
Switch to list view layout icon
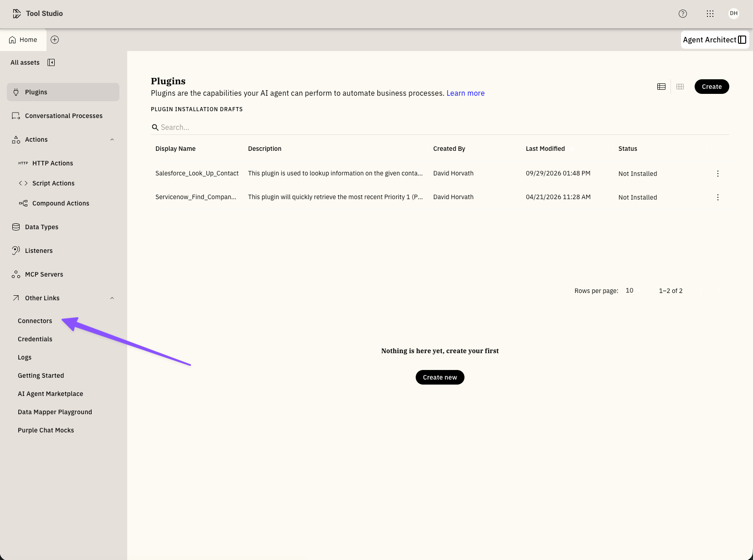click(x=661, y=87)
